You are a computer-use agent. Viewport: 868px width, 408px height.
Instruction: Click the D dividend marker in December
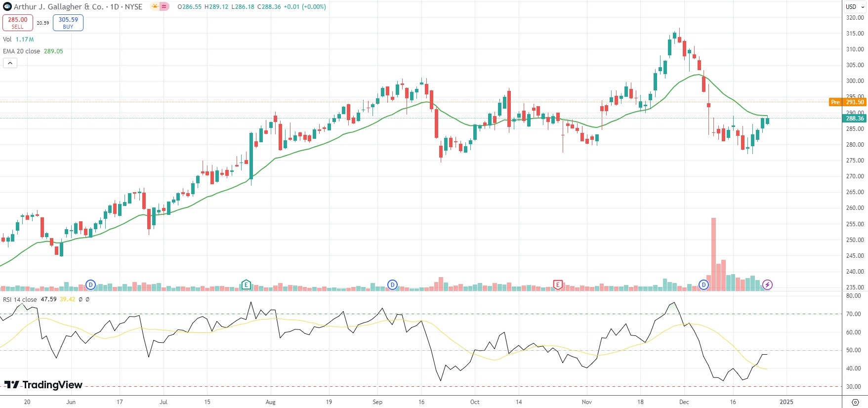[x=703, y=285]
